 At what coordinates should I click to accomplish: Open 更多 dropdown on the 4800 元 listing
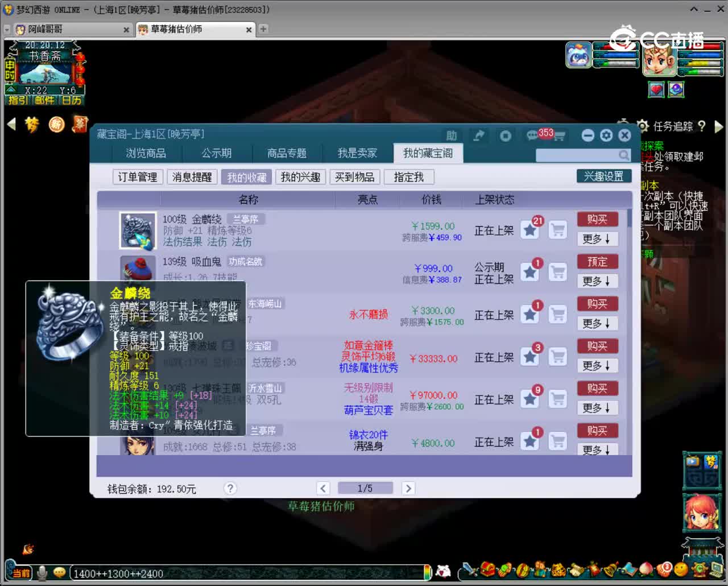coord(597,449)
